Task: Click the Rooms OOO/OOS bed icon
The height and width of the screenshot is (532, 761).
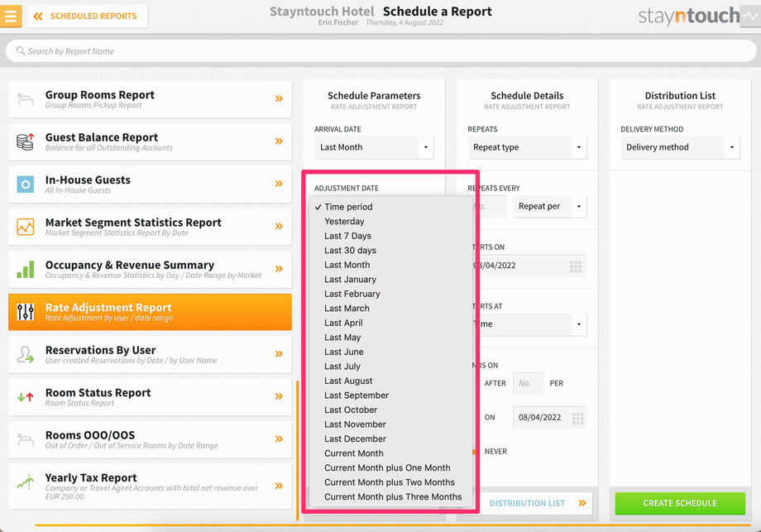Action: coord(26,439)
